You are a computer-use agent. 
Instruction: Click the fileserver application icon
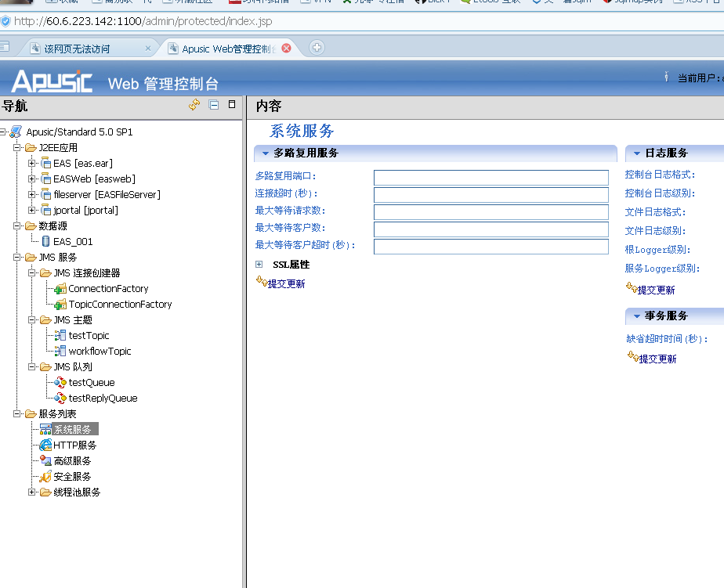(x=45, y=194)
